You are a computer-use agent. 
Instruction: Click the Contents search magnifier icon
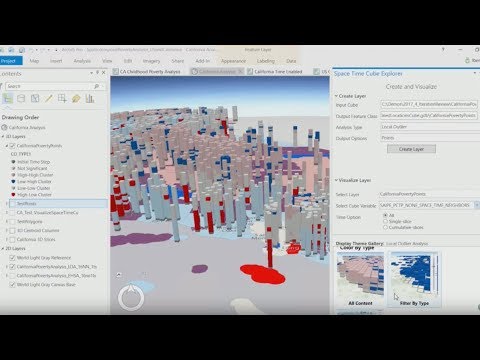tap(97, 86)
